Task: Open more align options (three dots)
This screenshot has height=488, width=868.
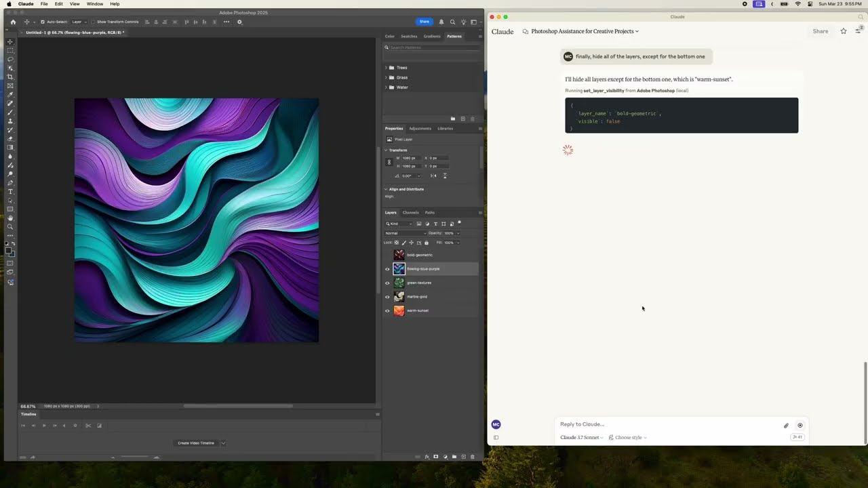Action: (x=226, y=22)
